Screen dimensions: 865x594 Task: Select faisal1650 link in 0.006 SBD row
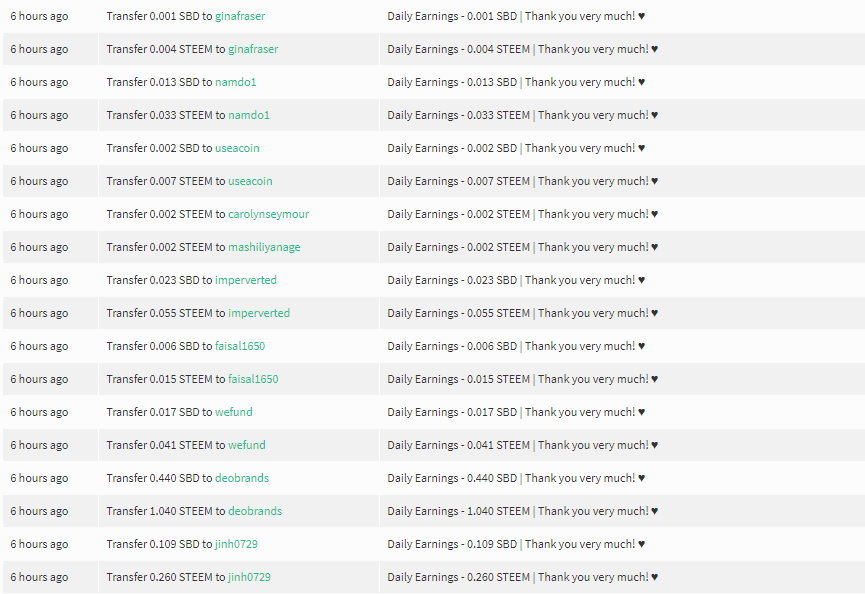tap(240, 346)
